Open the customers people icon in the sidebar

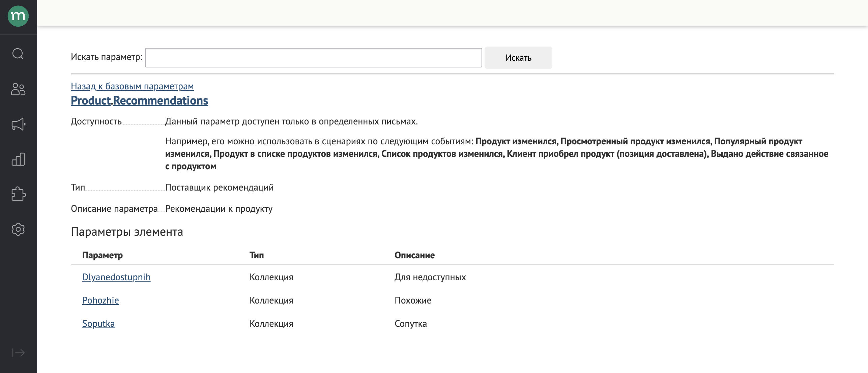(x=18, y=89)
